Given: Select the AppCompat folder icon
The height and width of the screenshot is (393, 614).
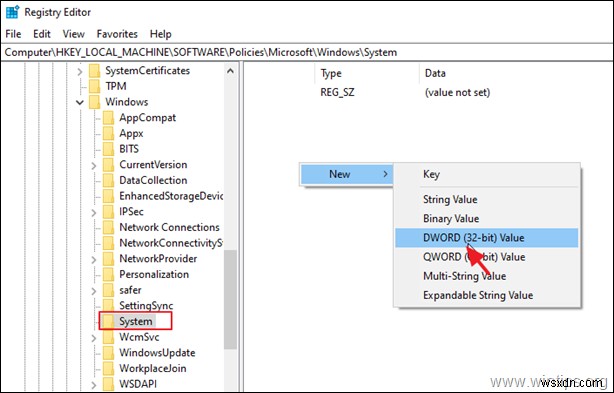Looking at the screenshot, I should click(108, 118).
